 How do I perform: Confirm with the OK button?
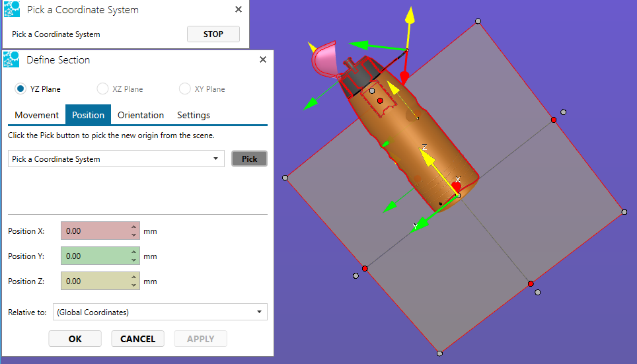pos(75,339)
